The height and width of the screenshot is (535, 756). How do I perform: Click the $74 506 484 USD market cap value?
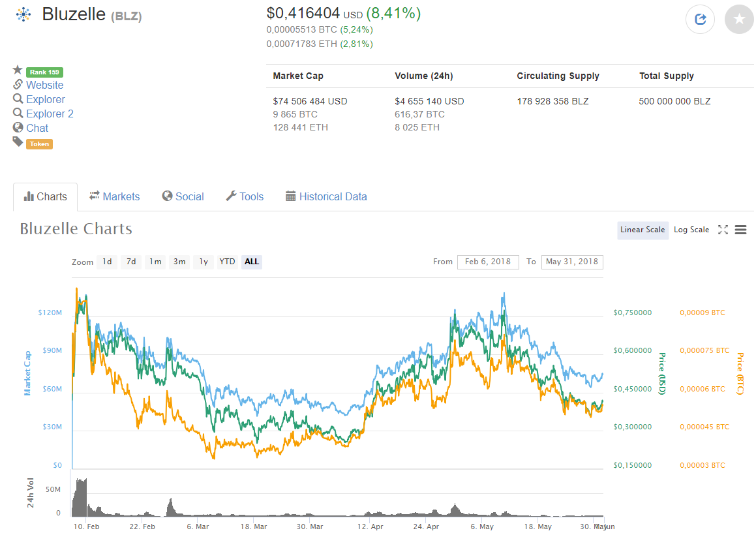pos(310,101)
